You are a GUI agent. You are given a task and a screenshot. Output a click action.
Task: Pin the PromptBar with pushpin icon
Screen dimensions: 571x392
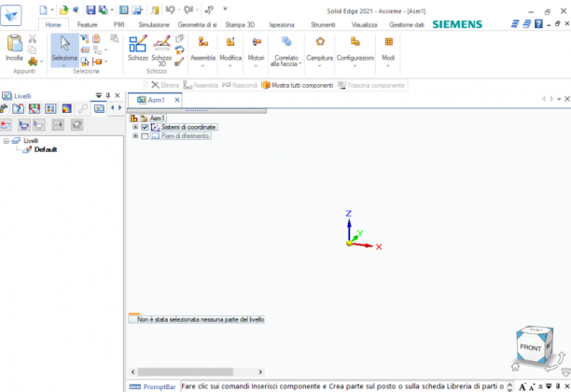(x=558, y=386)
